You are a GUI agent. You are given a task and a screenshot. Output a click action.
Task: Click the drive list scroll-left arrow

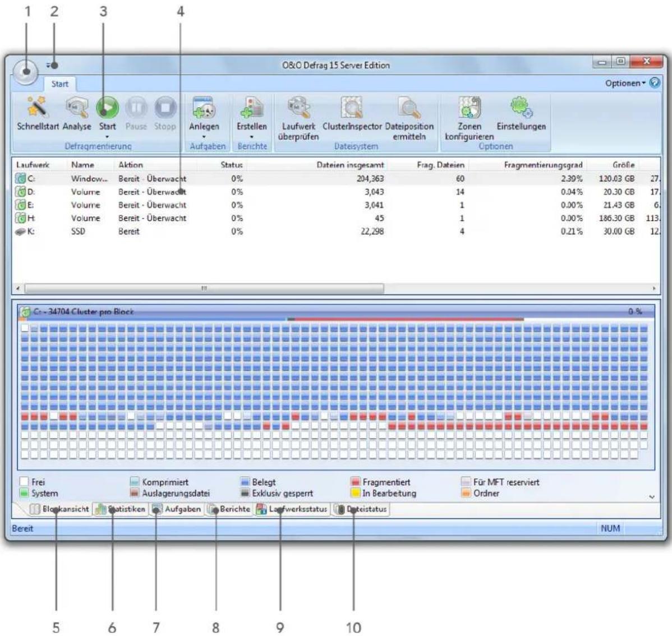tap(17, 288)
